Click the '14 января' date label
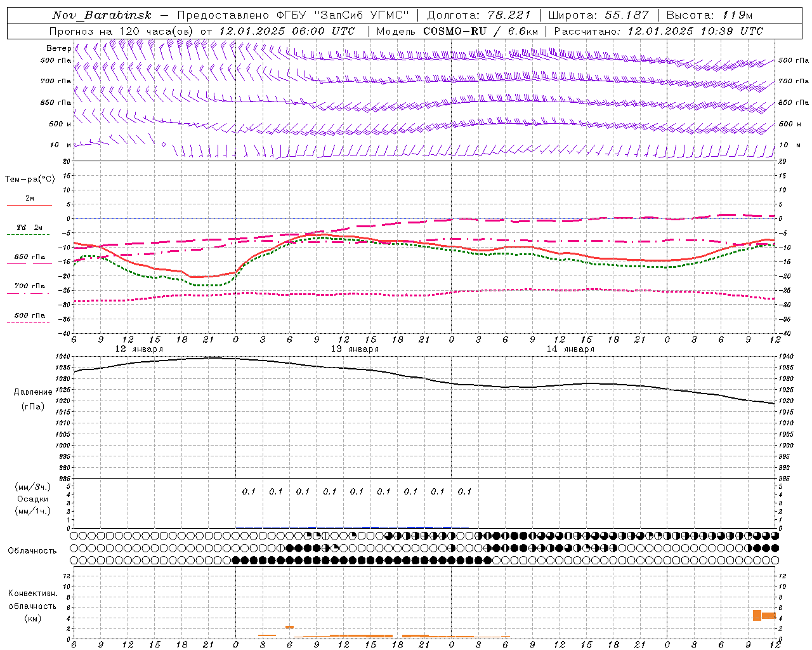Screen dimensions: 812x650 tap(570, 349)
